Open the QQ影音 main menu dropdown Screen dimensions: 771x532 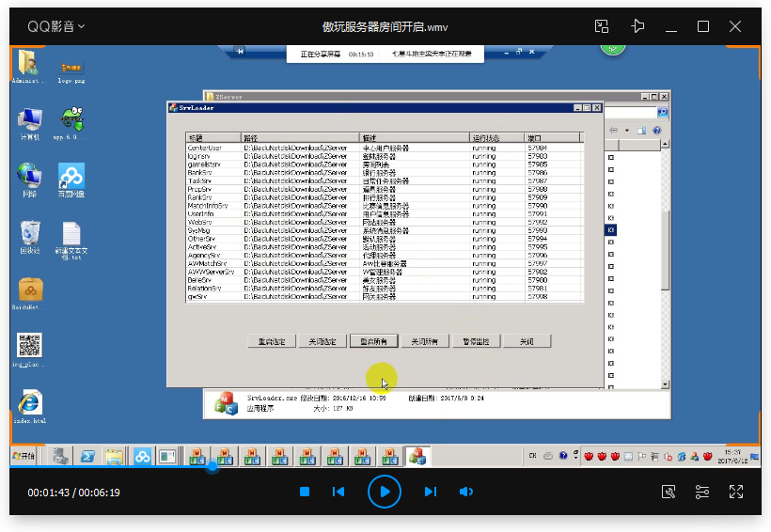tap(56, 26)
